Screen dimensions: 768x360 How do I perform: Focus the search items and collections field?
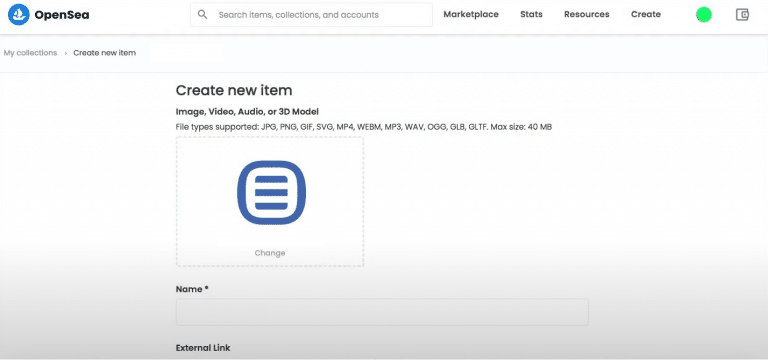click(312, 15)
